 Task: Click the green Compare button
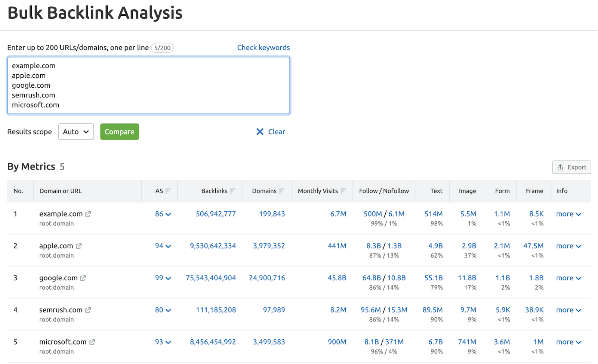[x=120, y=132]
